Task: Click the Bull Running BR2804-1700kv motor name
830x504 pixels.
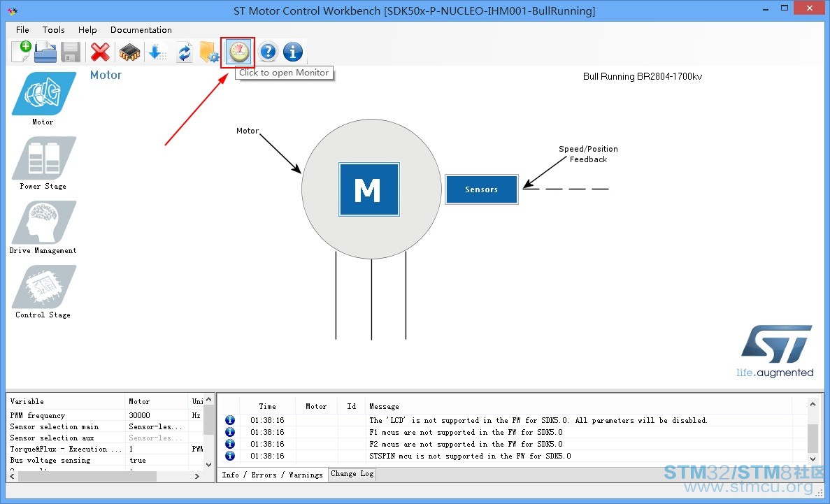Action: coord(643,76)
